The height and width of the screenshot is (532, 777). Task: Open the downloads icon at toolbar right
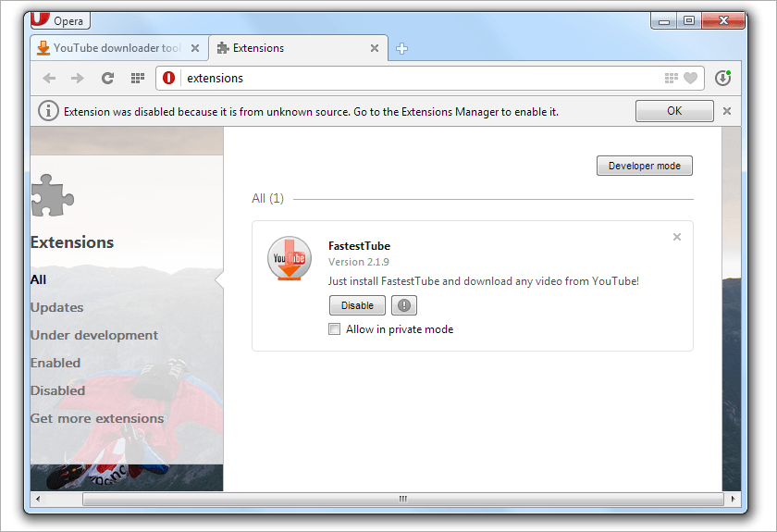click(723, 78)
